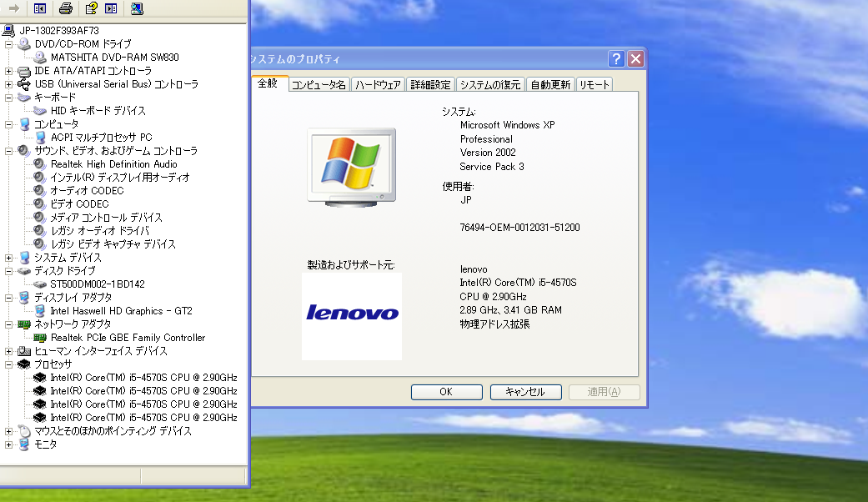The image size is (868, 502).
Task: Close the System Properties dialog
Action: point(635,58)
